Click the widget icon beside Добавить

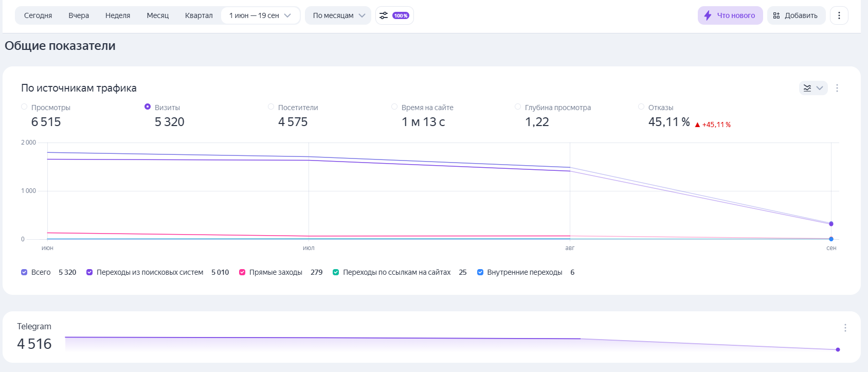pyautogui.click(x=776, y=15)
